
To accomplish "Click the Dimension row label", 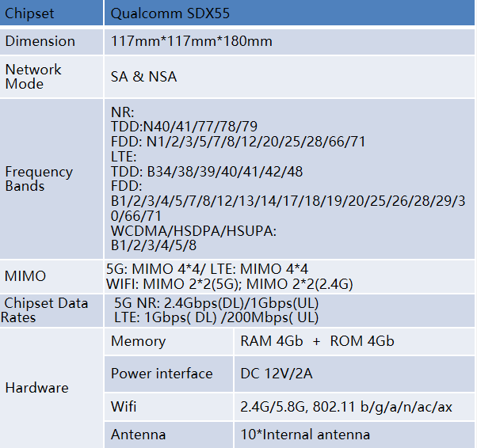I will coord(40,41).
